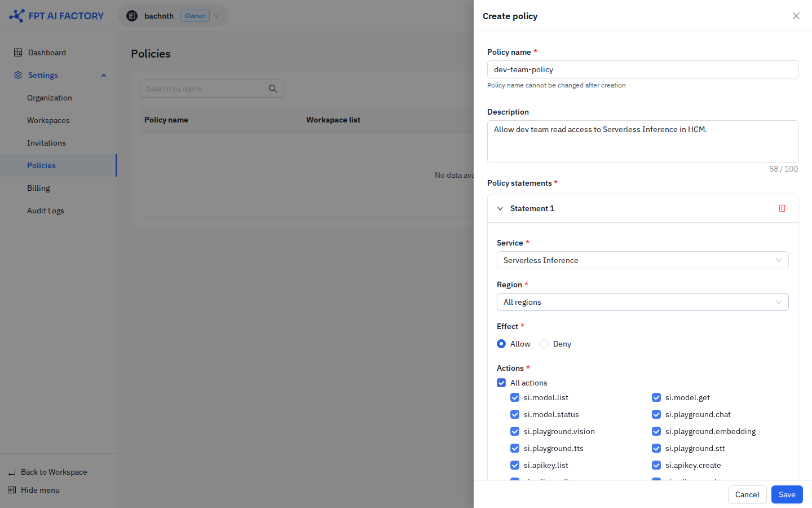Click the Save button
812x508 pixels.
coord(787,494)
